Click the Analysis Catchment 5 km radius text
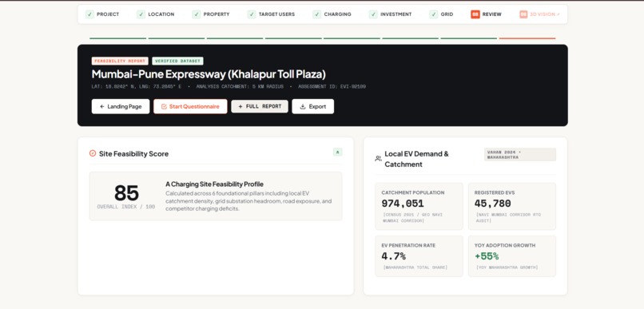The height and width of the screenshot is (309, 644). coord(241,87)
